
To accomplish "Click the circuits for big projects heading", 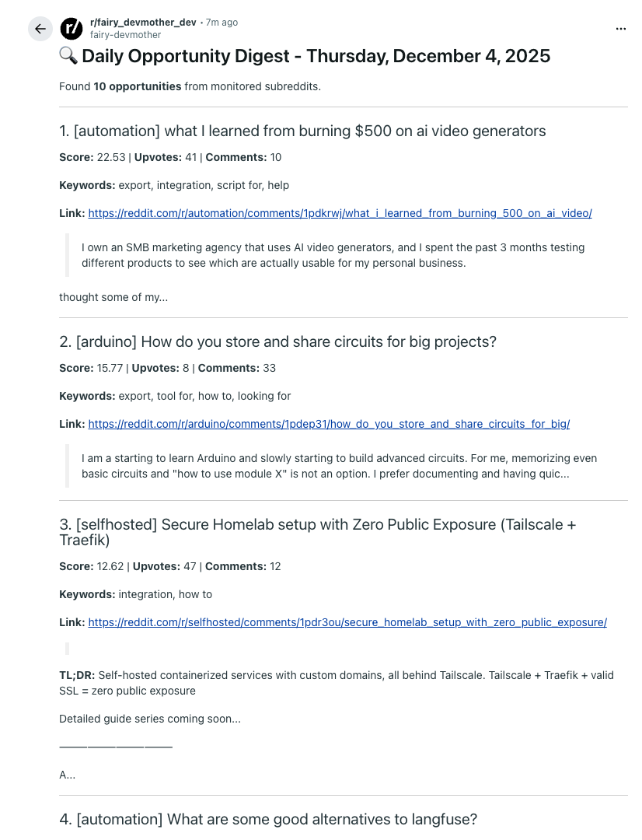I will pyautogui.click(x=277, y=341).
